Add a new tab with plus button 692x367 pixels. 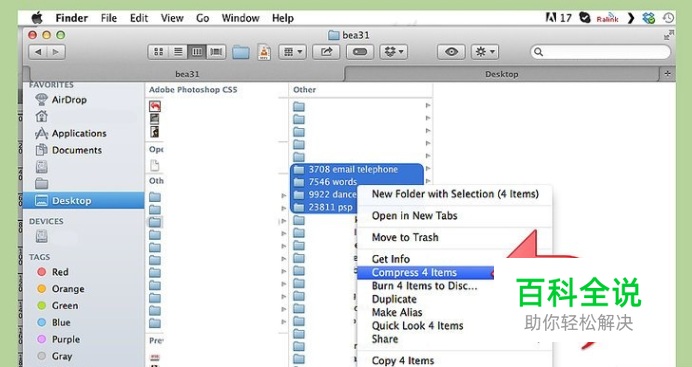(667, 74)
